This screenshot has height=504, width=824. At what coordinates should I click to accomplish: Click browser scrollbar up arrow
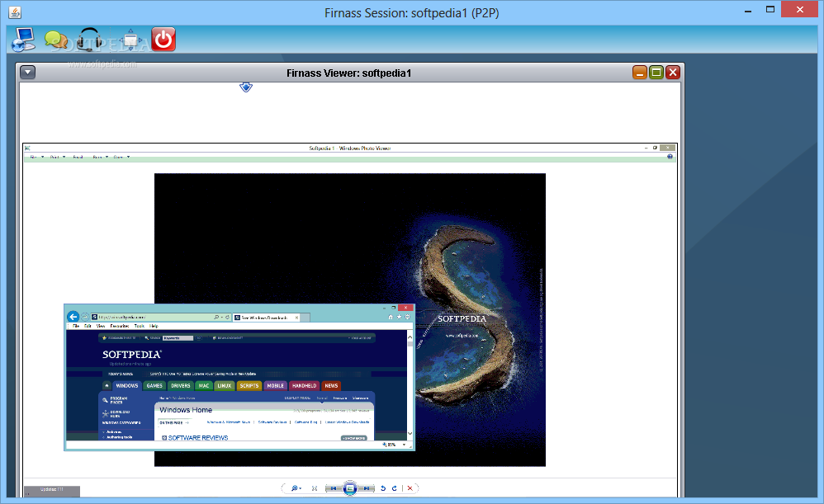410,337
